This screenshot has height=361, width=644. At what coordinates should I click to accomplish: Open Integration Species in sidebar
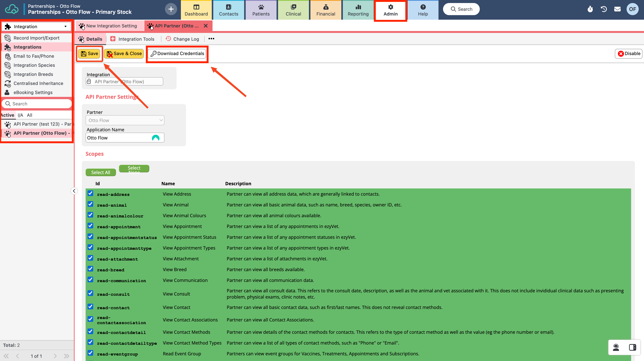pyautogui.click(x=37, y=65)
